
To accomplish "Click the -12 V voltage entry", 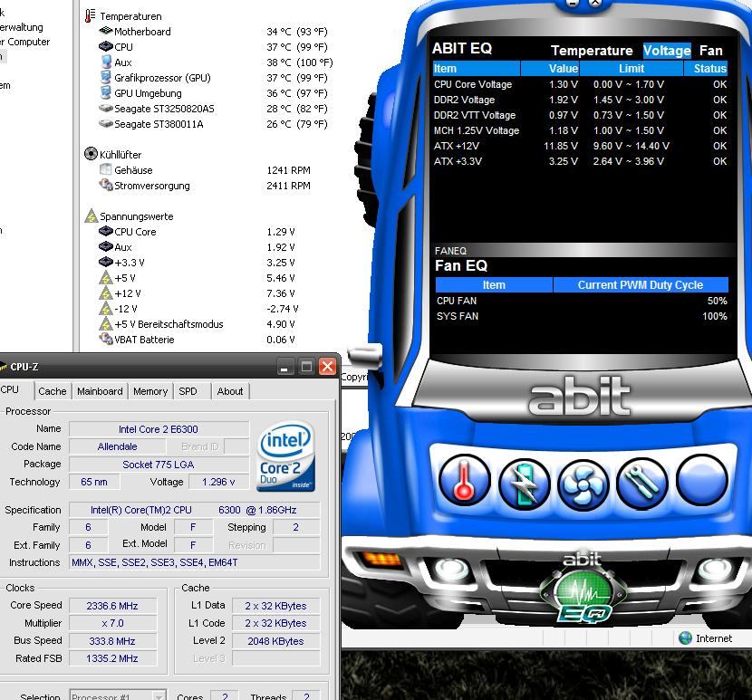I will pos(199,308).
